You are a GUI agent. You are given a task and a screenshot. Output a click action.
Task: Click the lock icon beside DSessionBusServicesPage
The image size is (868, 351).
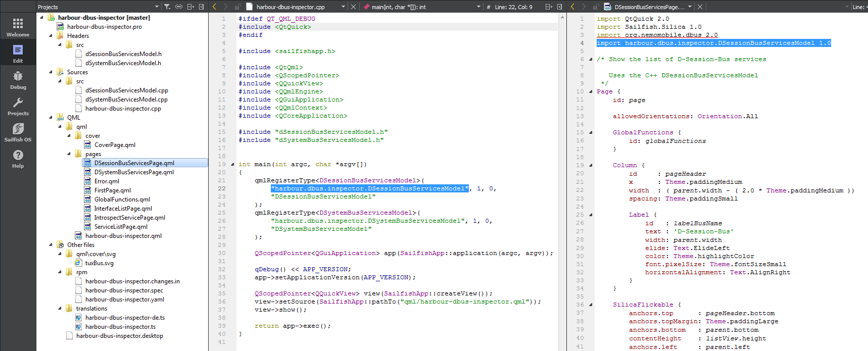click(x=595, y=7)
